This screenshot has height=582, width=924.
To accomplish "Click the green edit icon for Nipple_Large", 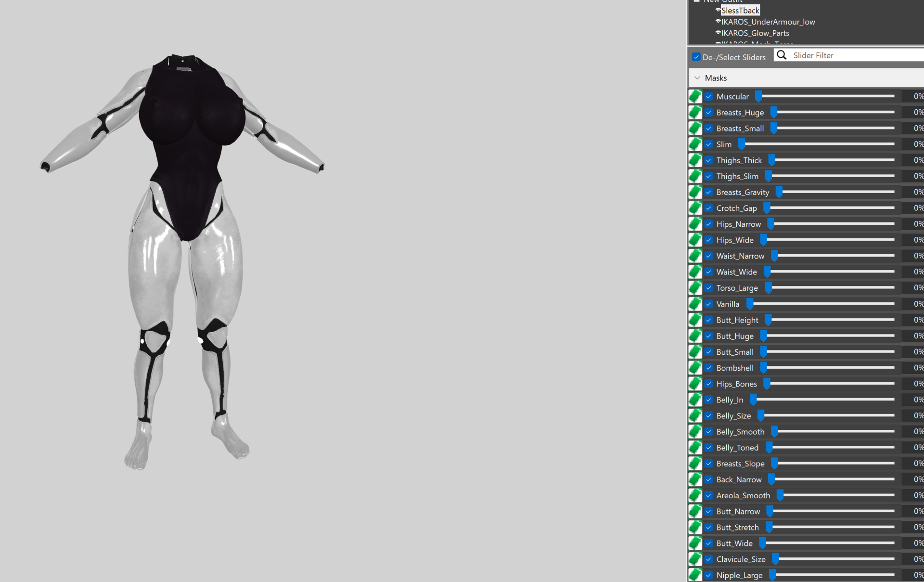I will tap(695, 575).
